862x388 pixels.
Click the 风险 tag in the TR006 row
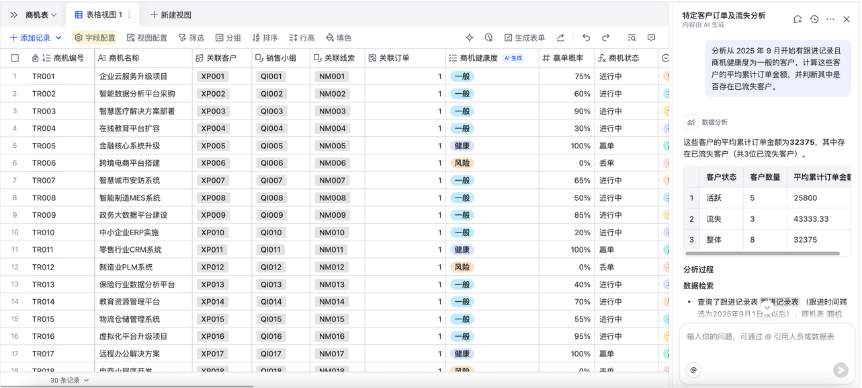tap(462, 163)
